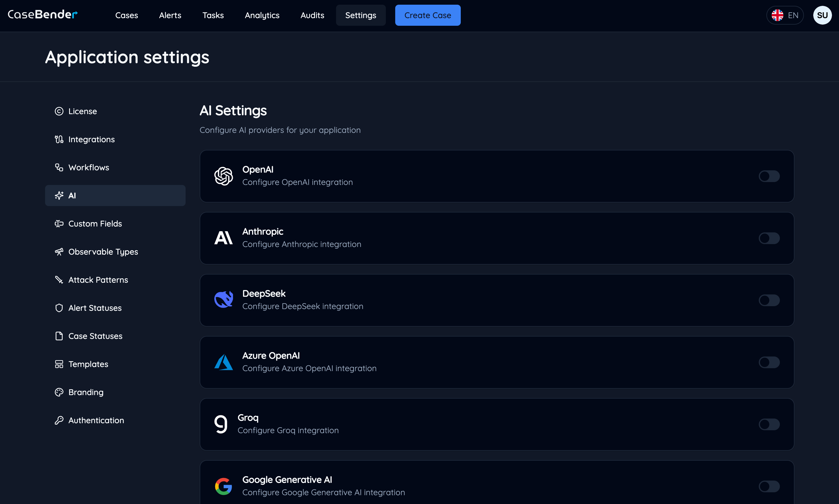The image size is (839, 504).
Task: Open Authentication settings
Action: pyautogui.click(x=96, y=420)
